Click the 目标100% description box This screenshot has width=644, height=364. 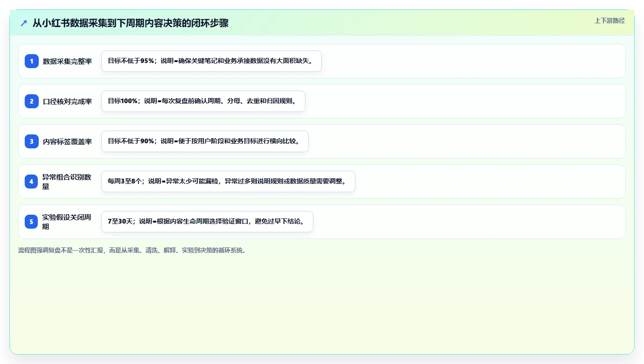[x=203, y=101]
